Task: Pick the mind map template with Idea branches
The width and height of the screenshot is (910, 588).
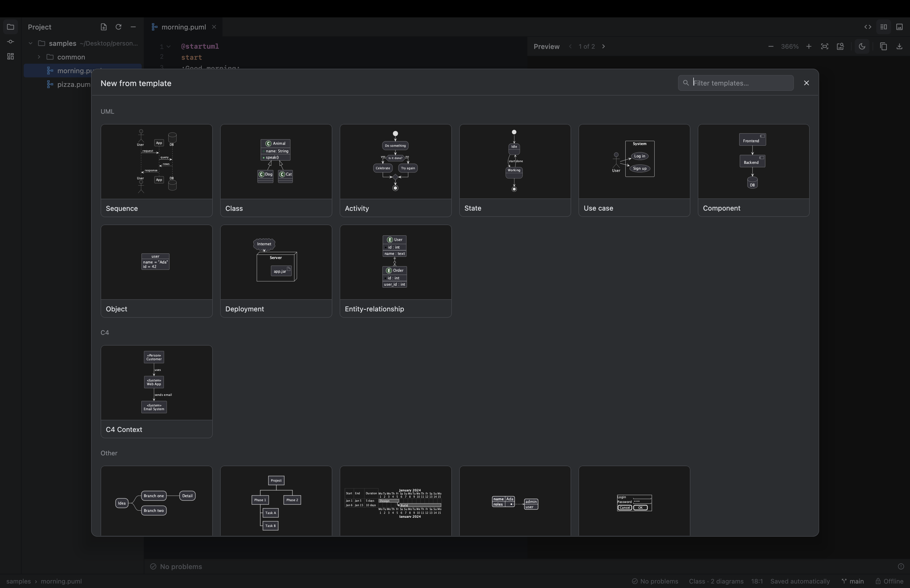Action: click(156, 501)
